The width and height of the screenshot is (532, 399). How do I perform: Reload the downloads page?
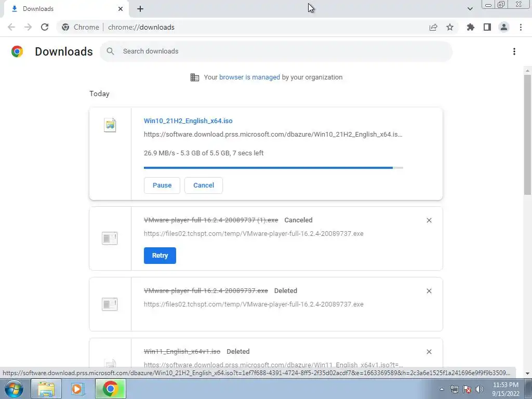tap(45, 27)
